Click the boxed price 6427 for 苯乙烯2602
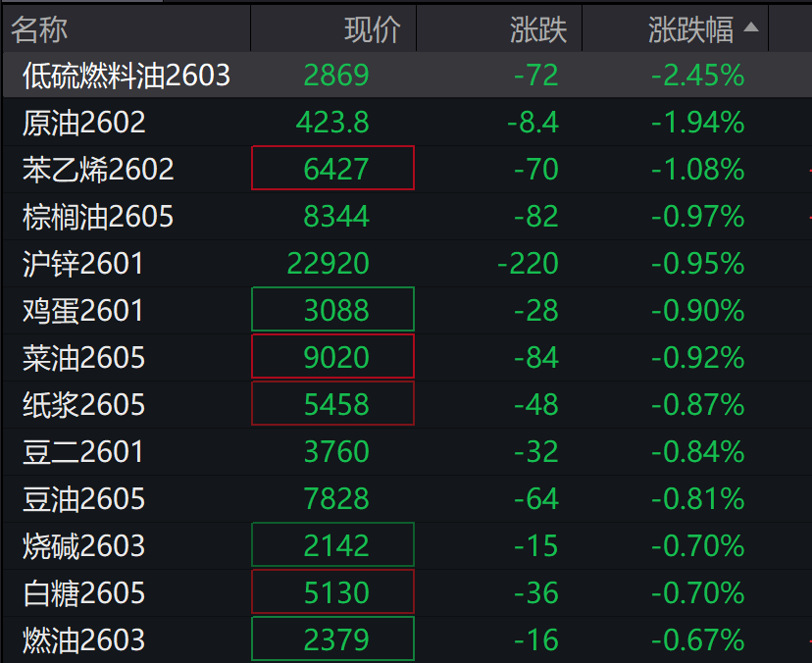The image size is (812, 663). click(333, 169)
